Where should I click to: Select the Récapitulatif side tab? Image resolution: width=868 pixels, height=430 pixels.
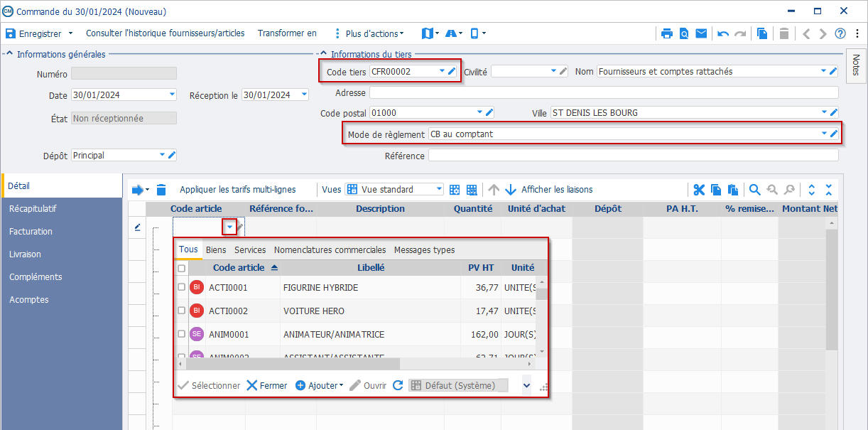(x=61, y=209)
